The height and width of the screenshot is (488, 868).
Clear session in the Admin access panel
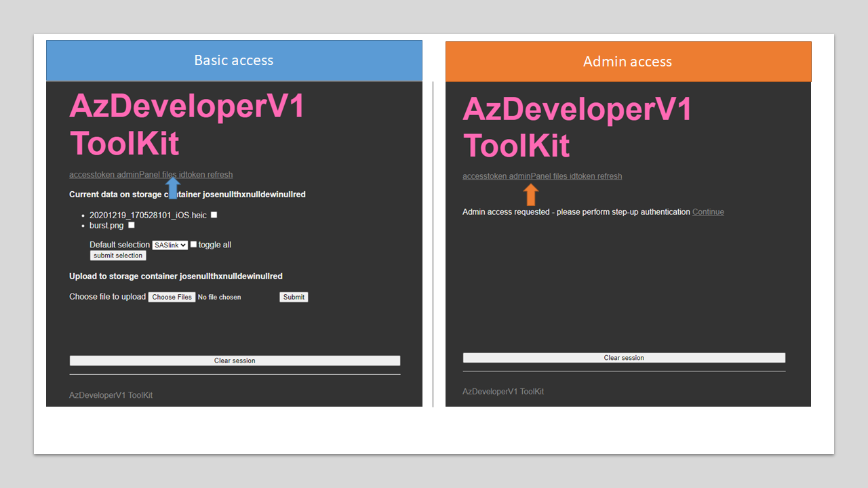coord(624,358)
